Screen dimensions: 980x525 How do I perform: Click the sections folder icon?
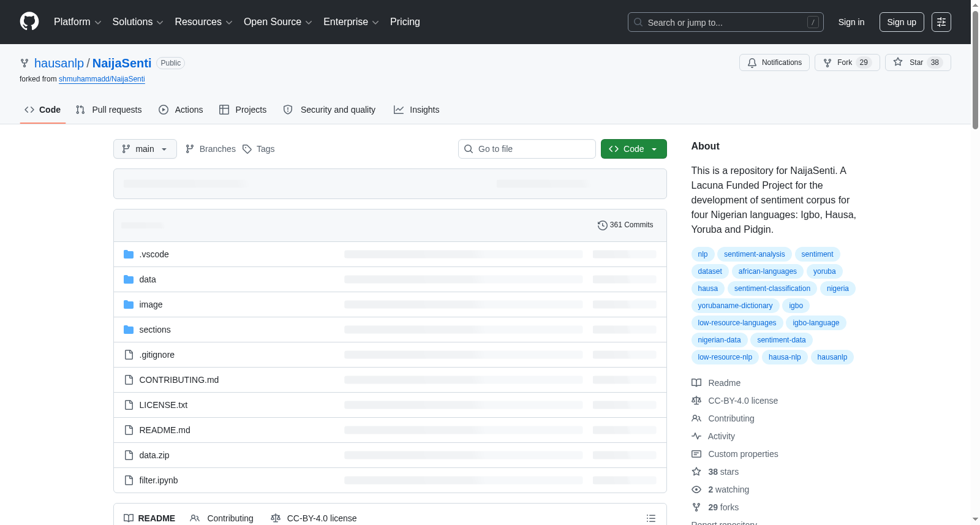[x=129, y=330]
